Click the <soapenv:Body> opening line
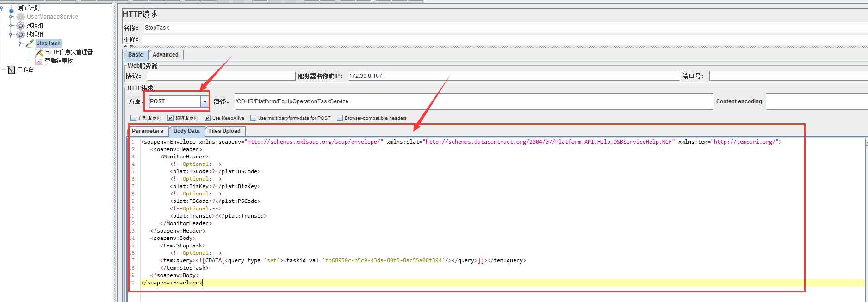 click(x=173, y=238)
